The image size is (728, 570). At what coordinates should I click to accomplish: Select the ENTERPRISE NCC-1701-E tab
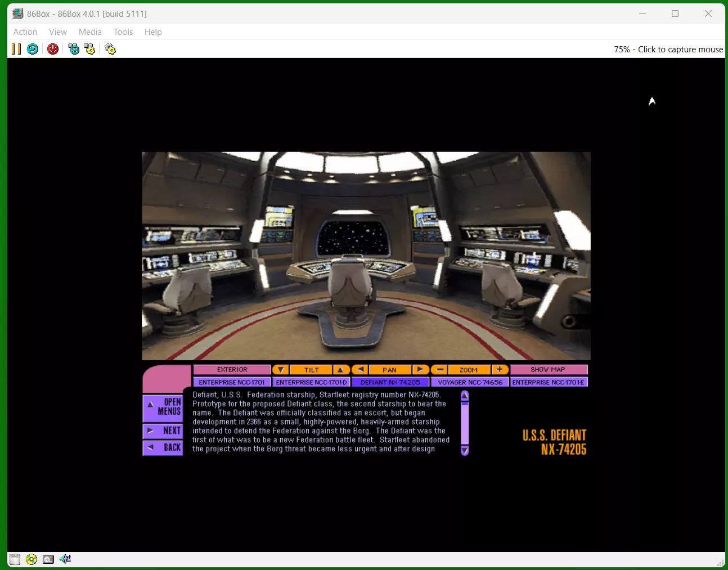549,382
